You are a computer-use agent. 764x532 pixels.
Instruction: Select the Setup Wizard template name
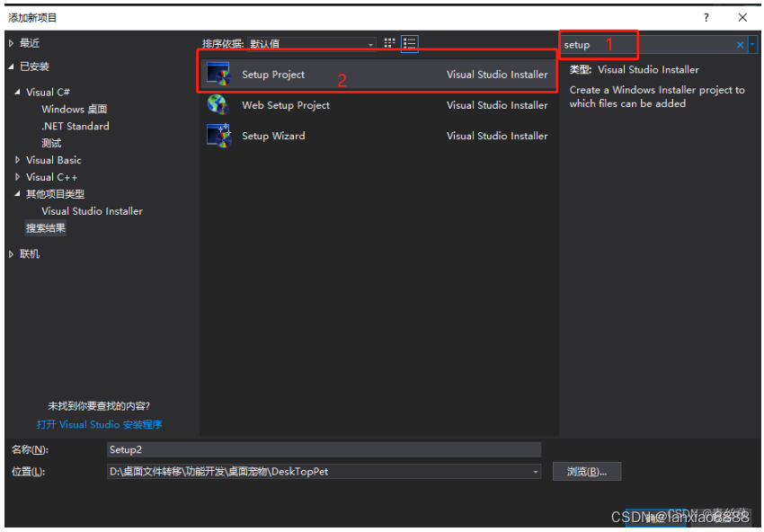(273, 136)
